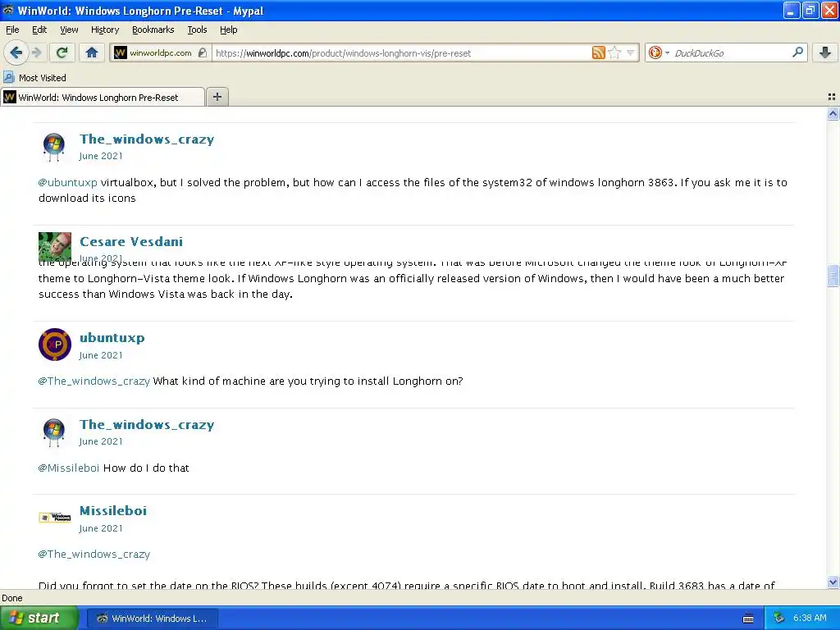Open the first The_windows_crazy username link
Image resolution: width=840 pixels, height=630 pixels.
point(147,139)
